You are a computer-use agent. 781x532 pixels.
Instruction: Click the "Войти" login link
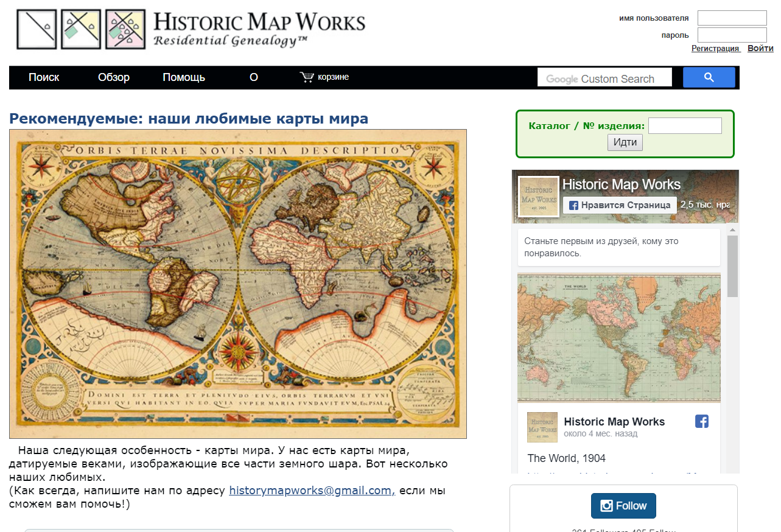(760, 49)
